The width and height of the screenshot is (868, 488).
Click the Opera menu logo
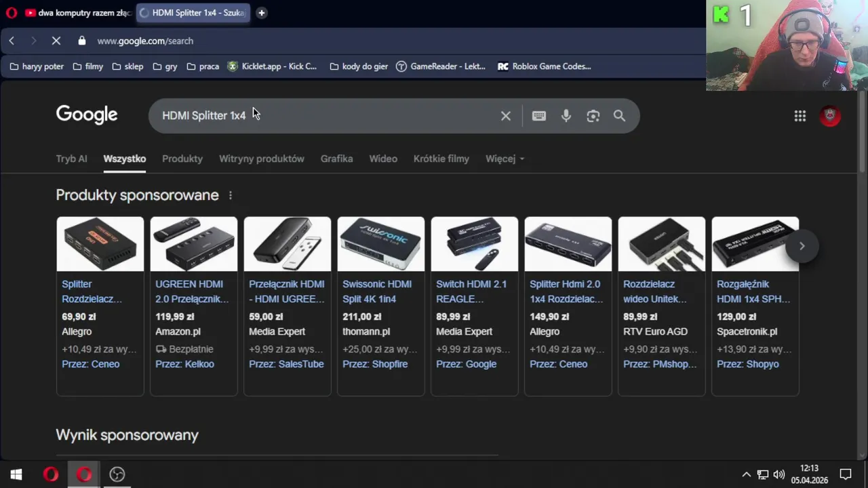click(x=11, y=13)
